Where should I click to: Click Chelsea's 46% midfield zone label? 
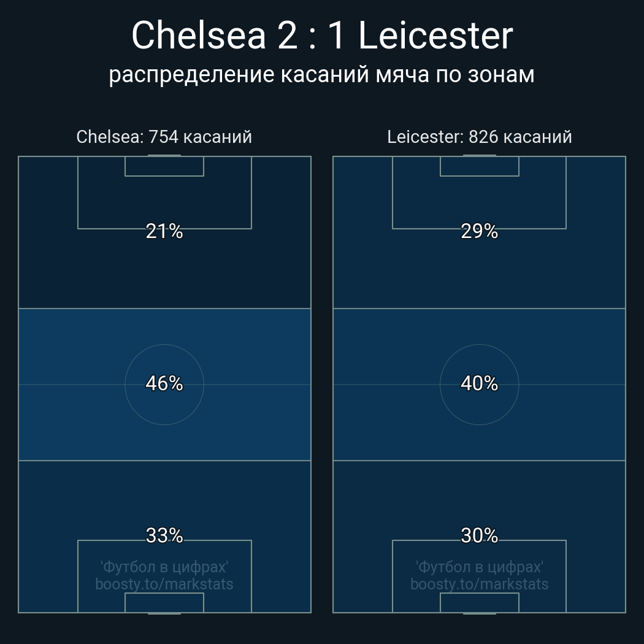pos(164,383)
